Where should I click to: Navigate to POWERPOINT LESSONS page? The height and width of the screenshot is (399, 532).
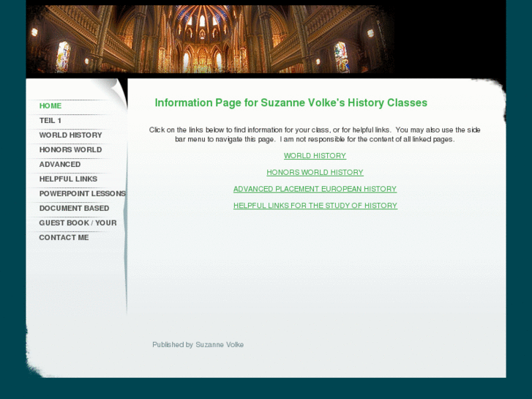83,193
